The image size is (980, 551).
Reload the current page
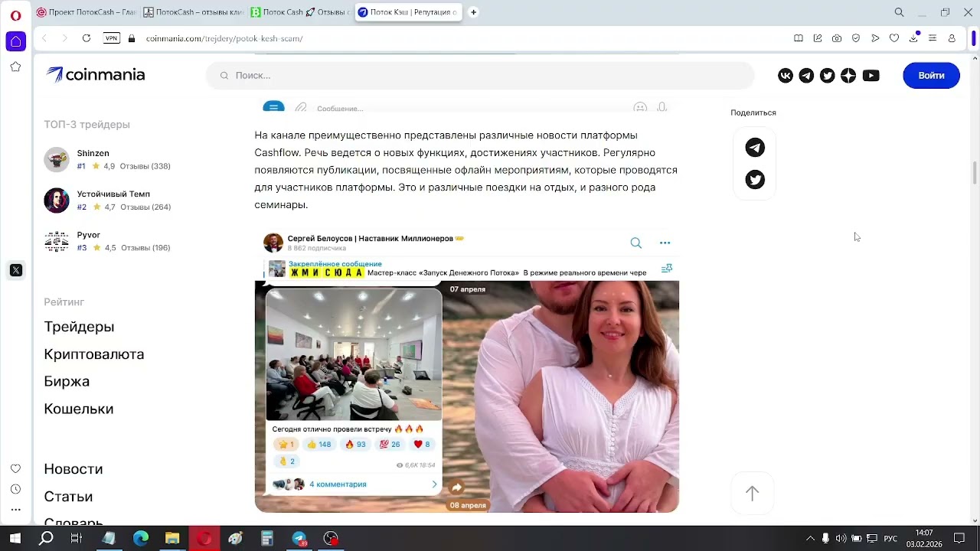tap(87, 38)
